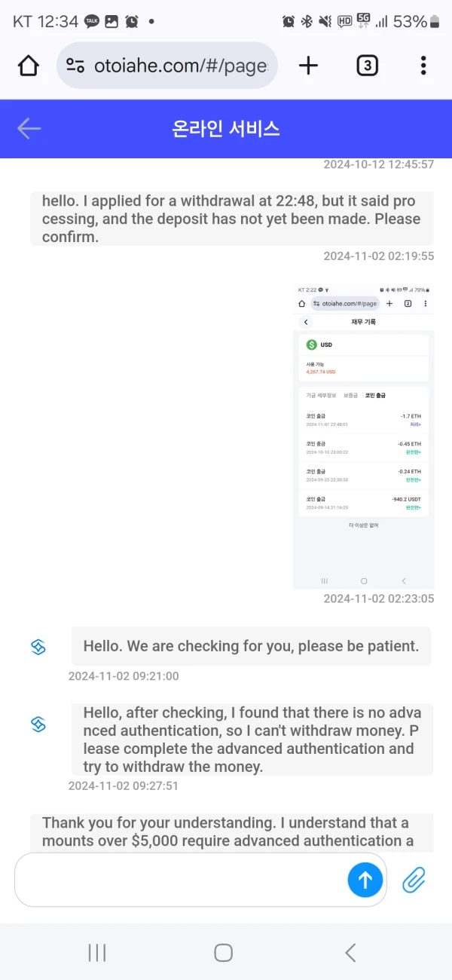The height and width of the screenshot is (980, 452).
Task: Open site info icon in address bar
Action: (x=75, y=66)
